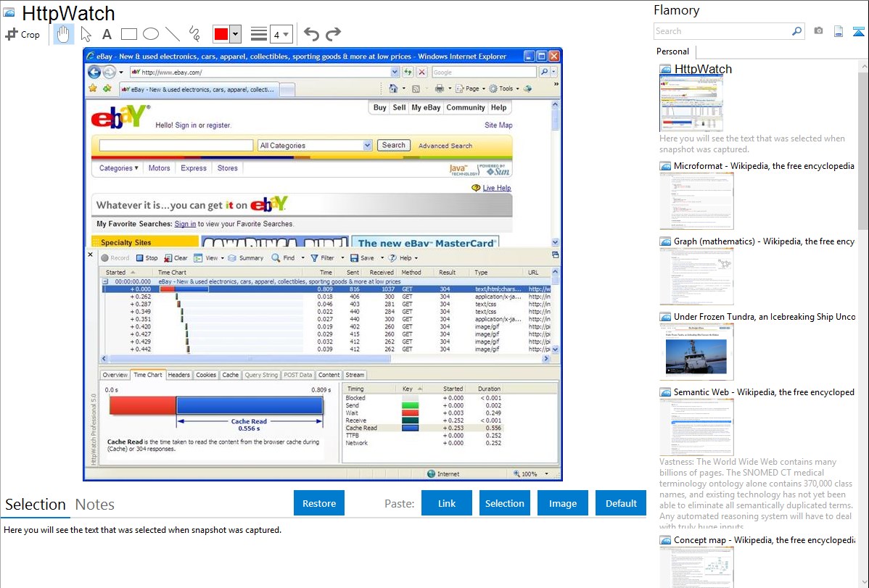Select the Crop tool

click(22, 34)
